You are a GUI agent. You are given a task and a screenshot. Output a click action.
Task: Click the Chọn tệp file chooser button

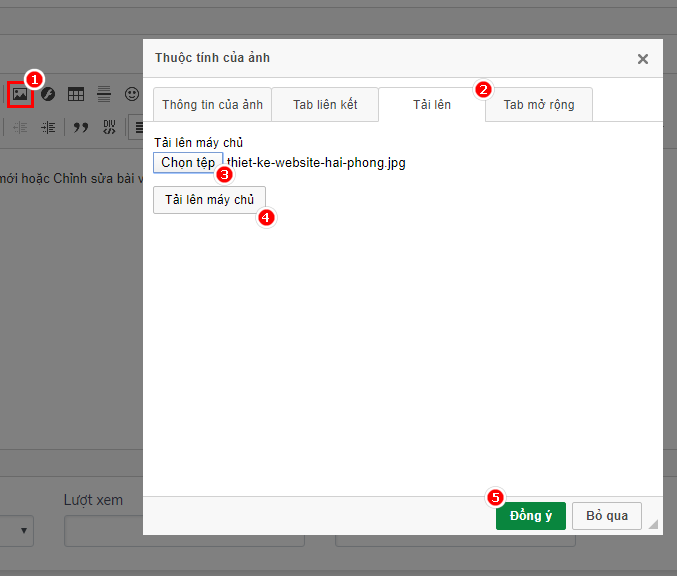click(x=188, y=162)
